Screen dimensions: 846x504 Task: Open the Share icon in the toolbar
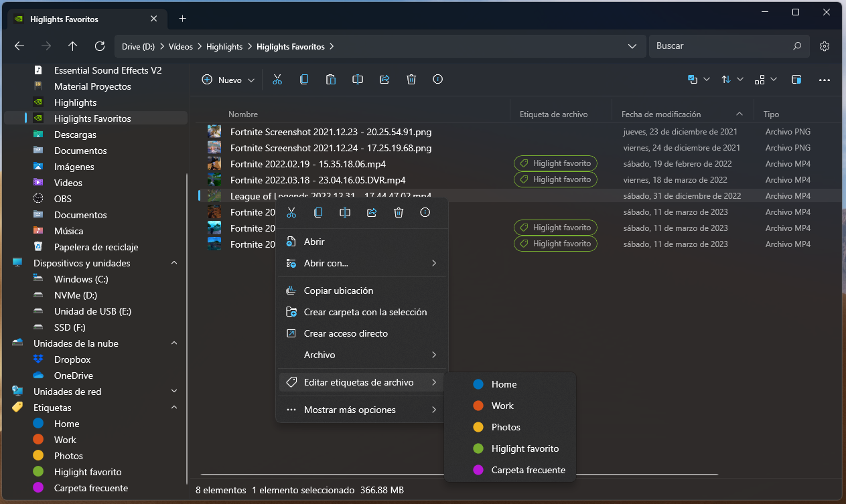pyautogui.click(x=384, y=79)
